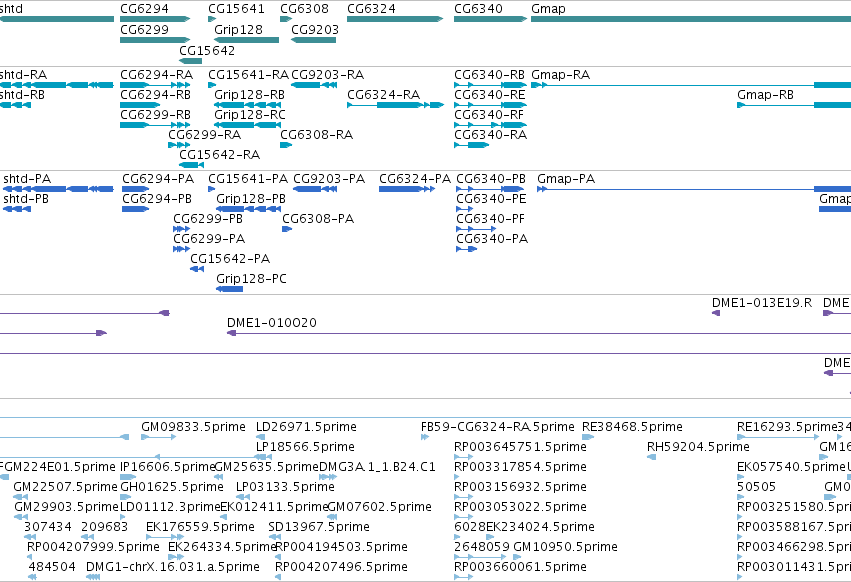Viewport: 851px width, 582px height.
Task: Select the CG15642-RA transcript label
Action: tap(219, 155)
